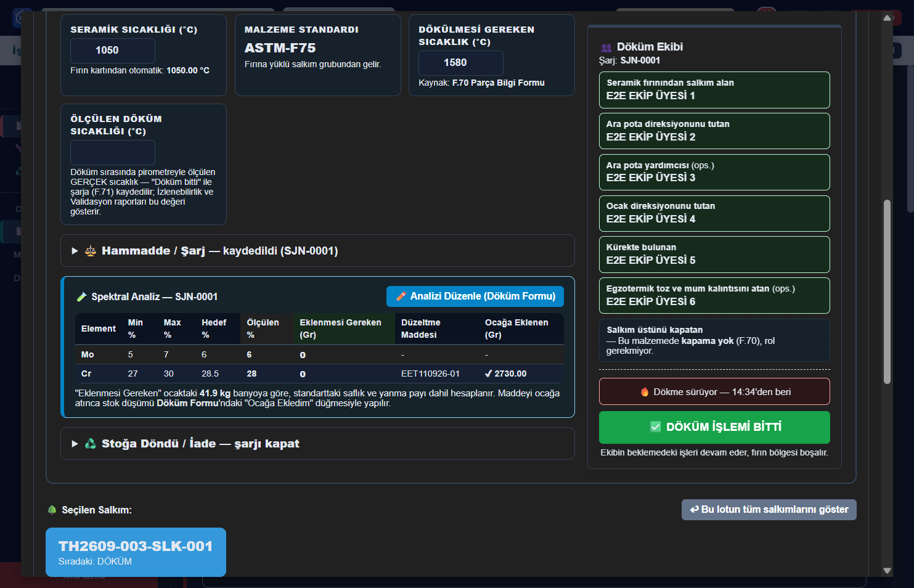The image size is (914, 588).
Task: Open Analizi Düzenle (Döküm Formu)
Action: [x=475, y=296]
